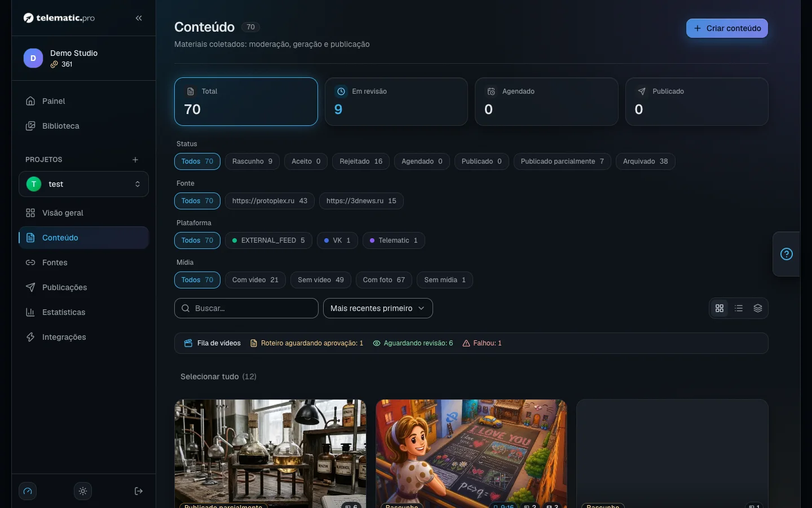Toggle the light/dark theme sun icon
Image resolution: width=812 pixels, height=508 pixels.
83,491
